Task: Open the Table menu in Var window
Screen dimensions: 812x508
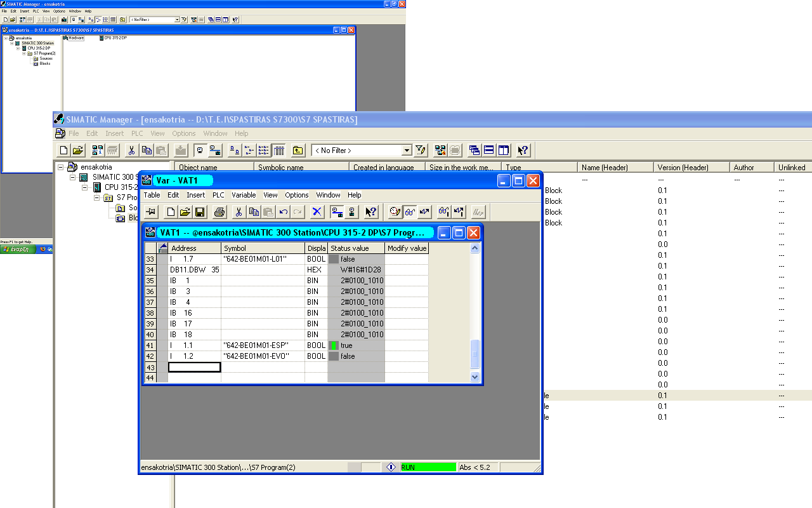Action: tap(152, 195)
